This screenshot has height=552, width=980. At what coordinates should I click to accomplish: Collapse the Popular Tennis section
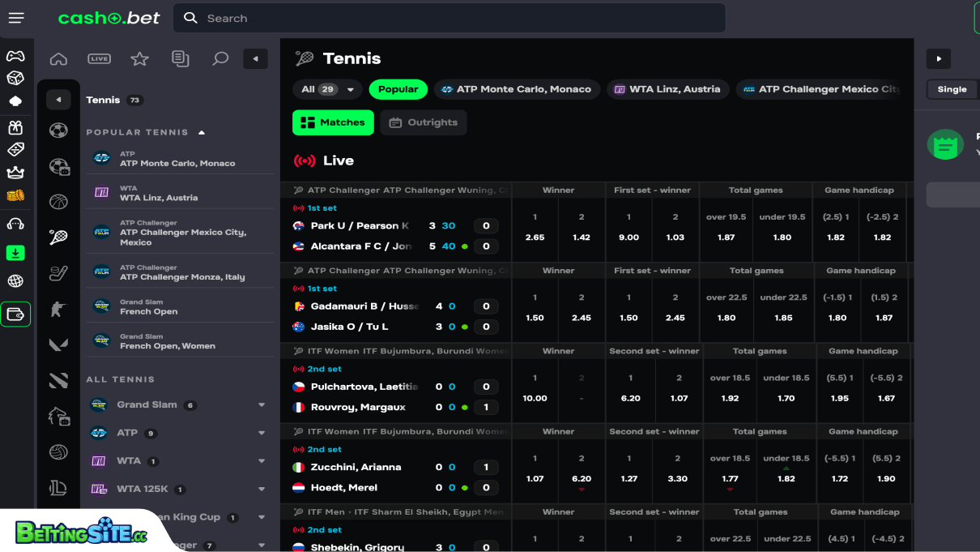(202, 132)
